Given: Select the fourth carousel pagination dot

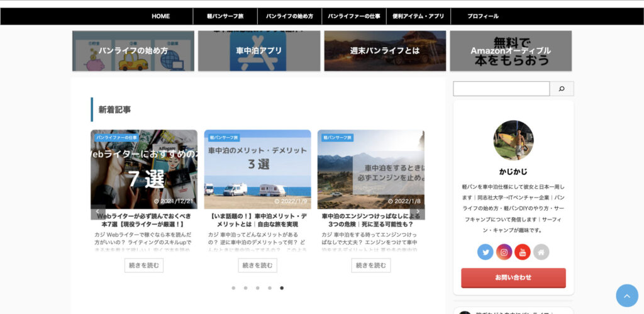Looking at the screenshot, I should [x=270, y=288].
